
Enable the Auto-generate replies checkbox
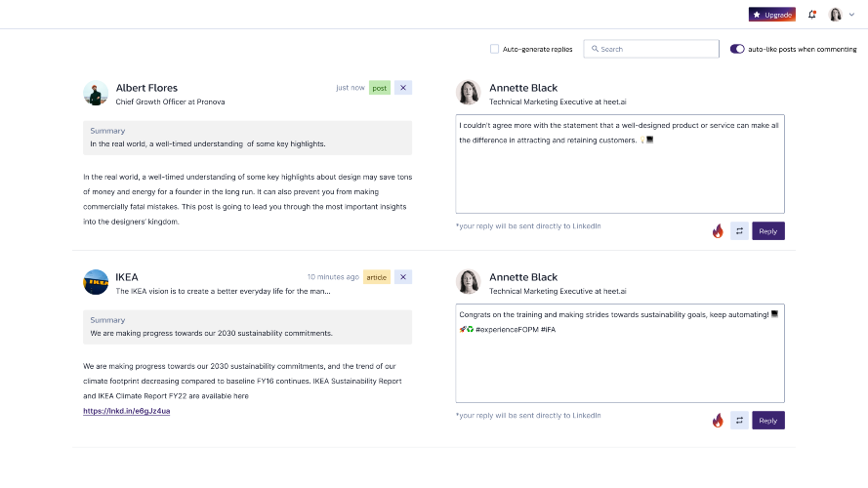click(494, 49)
